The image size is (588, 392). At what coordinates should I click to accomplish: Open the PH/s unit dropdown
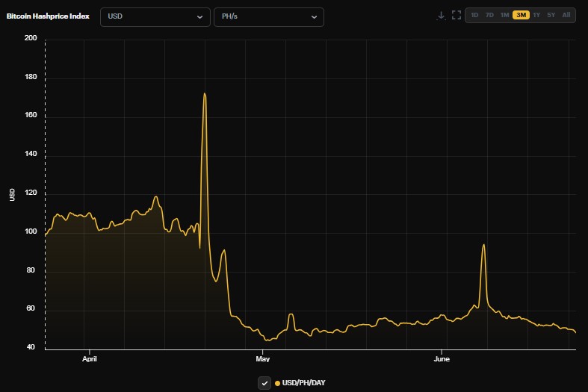269,17
